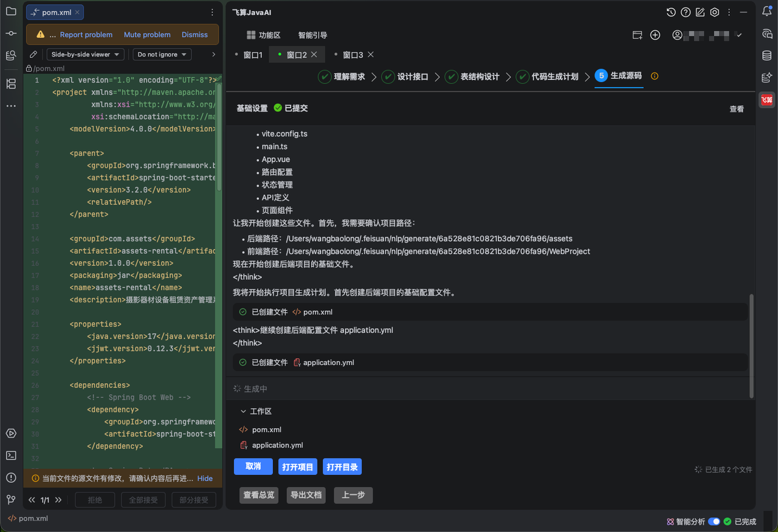778x532 pixels.
Task: Show more tool windows via the ellipsis
Action: point(11,106)
